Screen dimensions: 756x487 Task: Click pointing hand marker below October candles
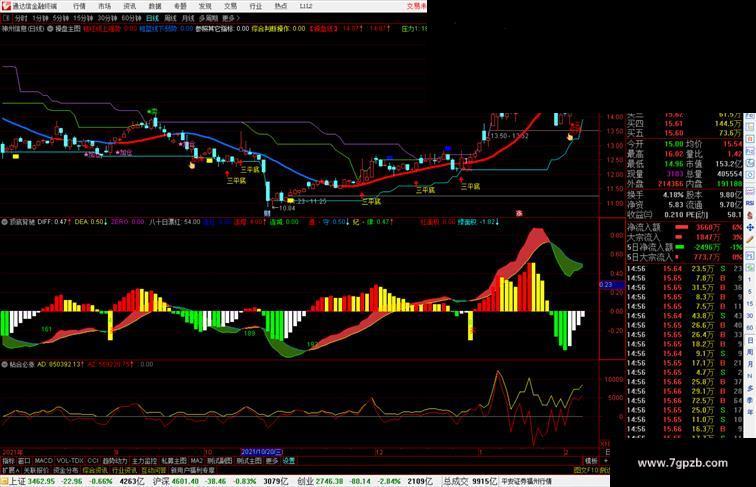[192, 165]
